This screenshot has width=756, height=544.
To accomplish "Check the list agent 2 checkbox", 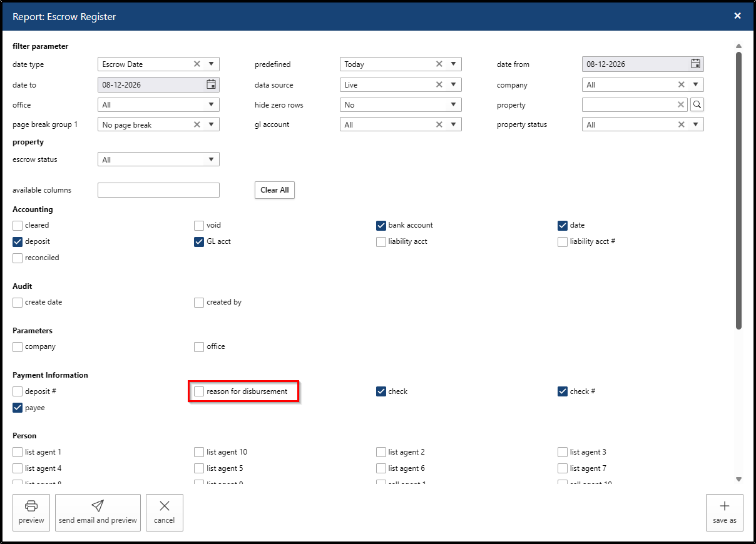I will click(381, 453).
